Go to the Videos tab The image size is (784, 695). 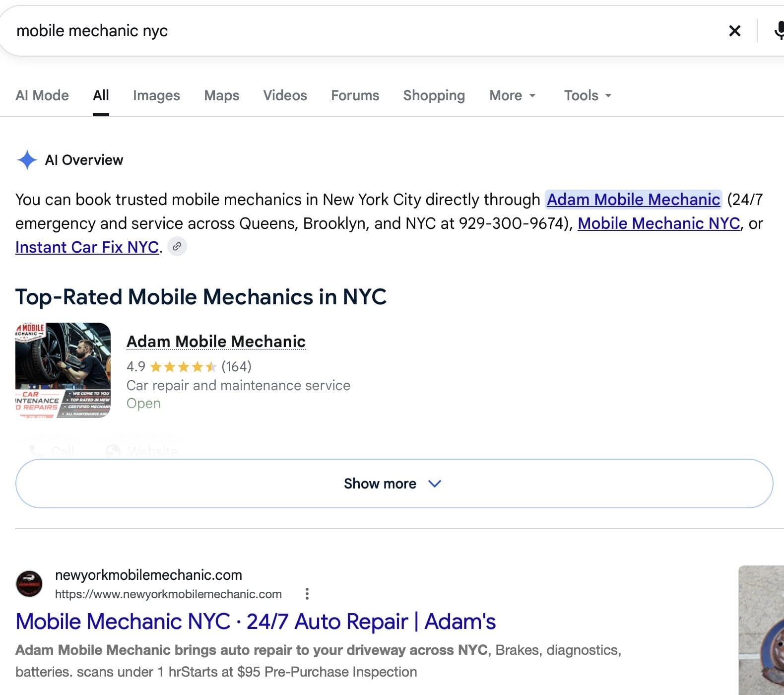pyautogui.click(x=285, y=95)
